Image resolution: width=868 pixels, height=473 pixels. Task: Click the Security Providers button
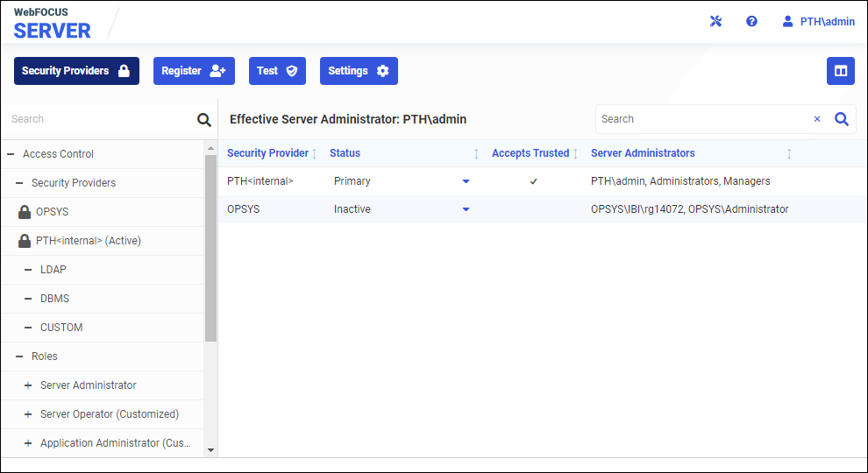tap(76, 71)
